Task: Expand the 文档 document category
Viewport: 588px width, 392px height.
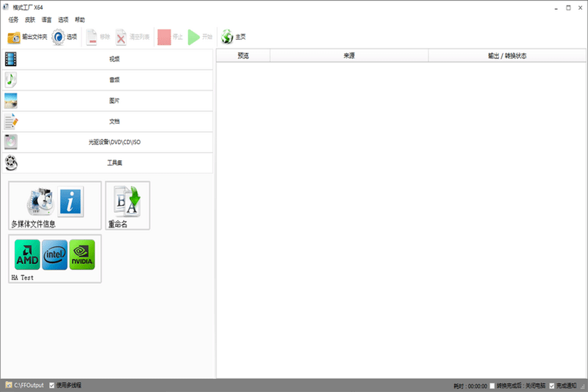Action: (107, 122)
